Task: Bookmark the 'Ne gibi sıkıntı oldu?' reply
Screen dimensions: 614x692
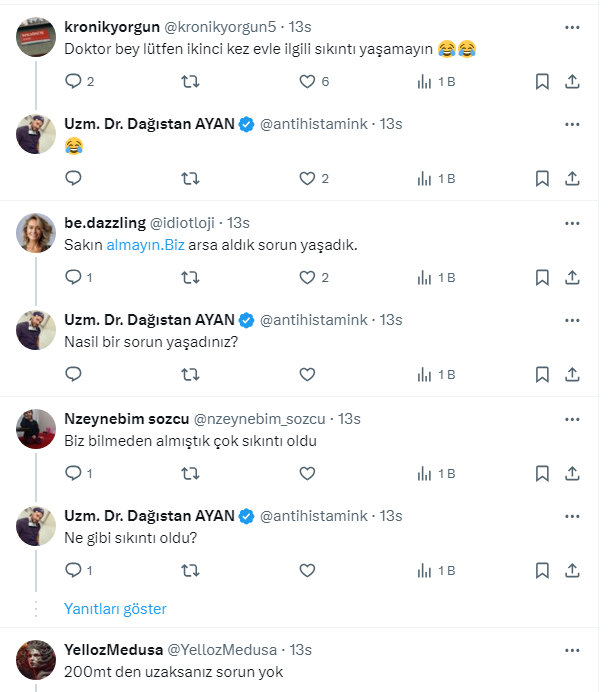Action: pyautogui.click(x=542, y=571)
